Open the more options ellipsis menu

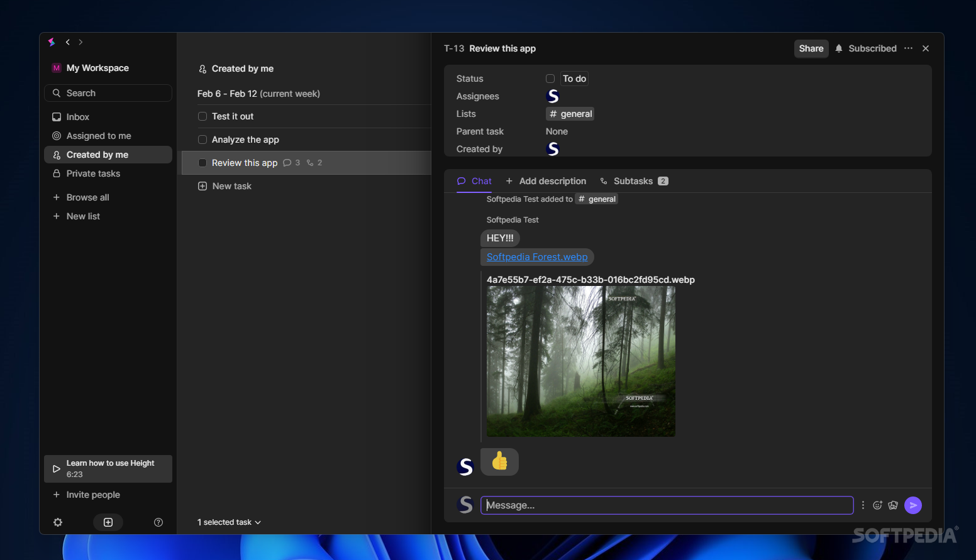click(x=908, y=48)
